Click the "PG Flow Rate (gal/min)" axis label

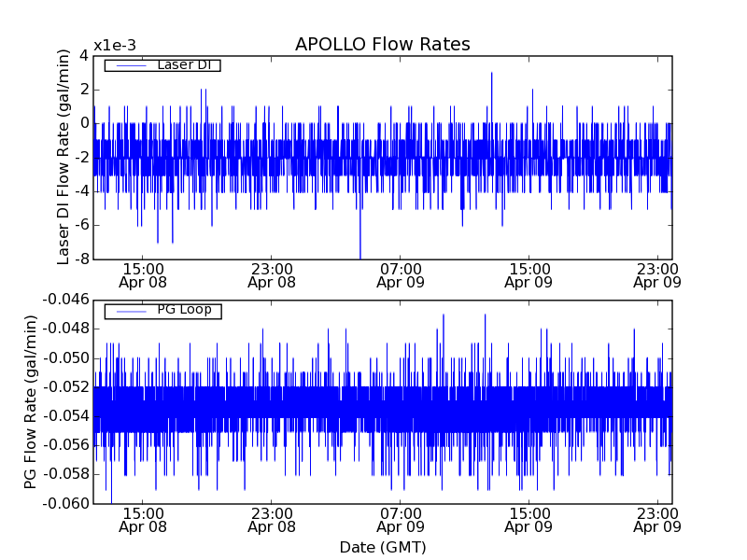(31, 402)
